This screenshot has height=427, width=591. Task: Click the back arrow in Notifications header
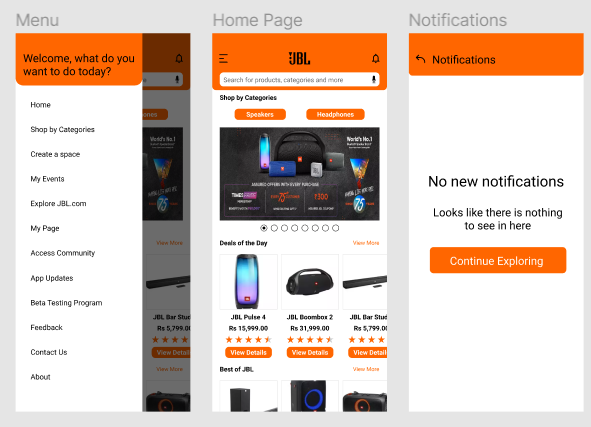420,59
